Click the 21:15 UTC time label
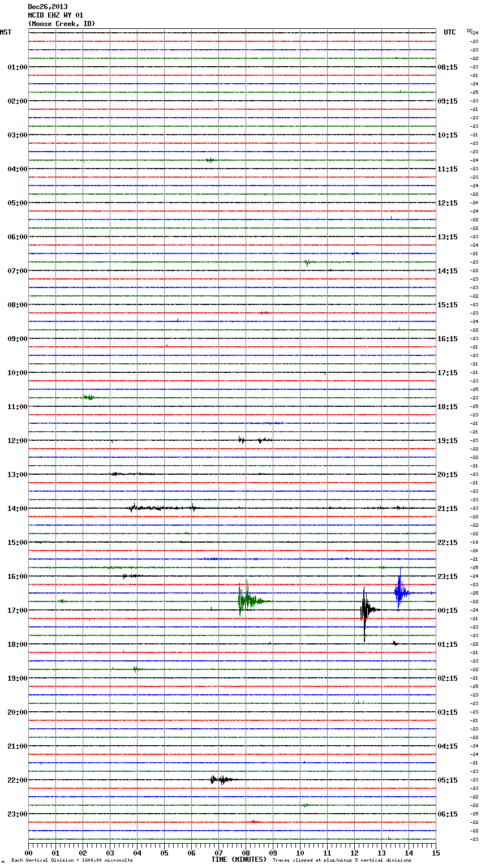 coord(448,509)
